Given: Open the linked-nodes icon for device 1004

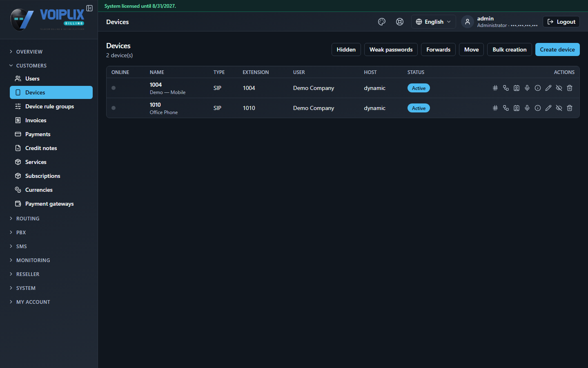Looking at the screenshot, I should pos(506,88).
